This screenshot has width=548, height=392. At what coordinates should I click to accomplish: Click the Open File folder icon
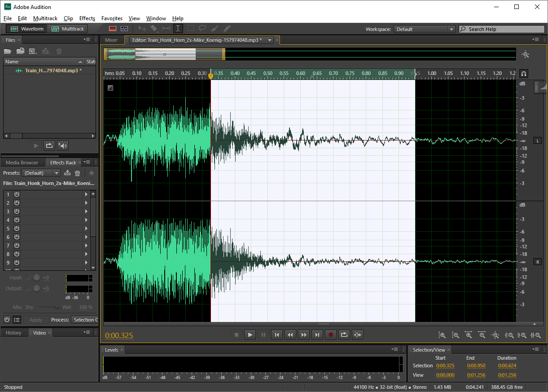[x=8, y=52]
